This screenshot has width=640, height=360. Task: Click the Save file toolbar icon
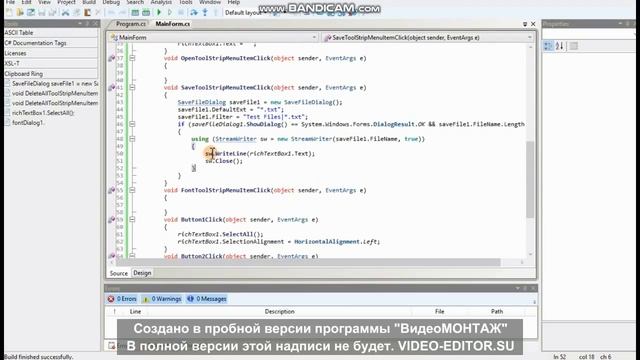pos(42,13)
